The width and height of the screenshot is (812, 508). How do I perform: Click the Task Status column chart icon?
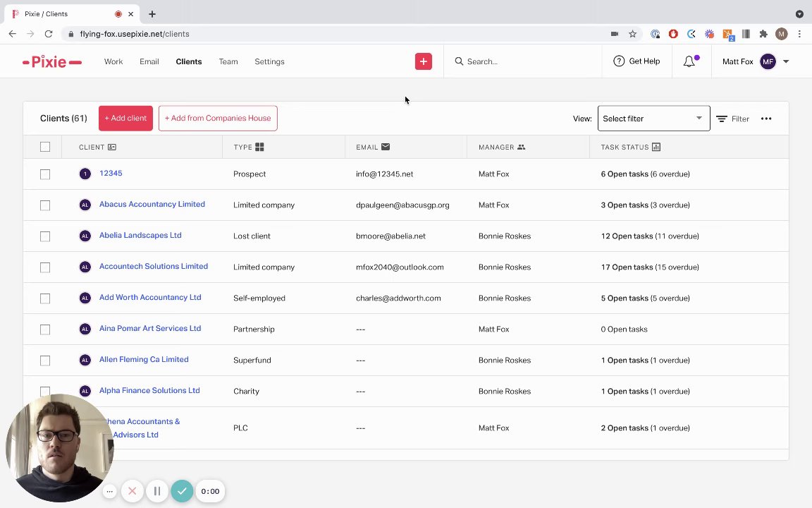pos(656,147)
